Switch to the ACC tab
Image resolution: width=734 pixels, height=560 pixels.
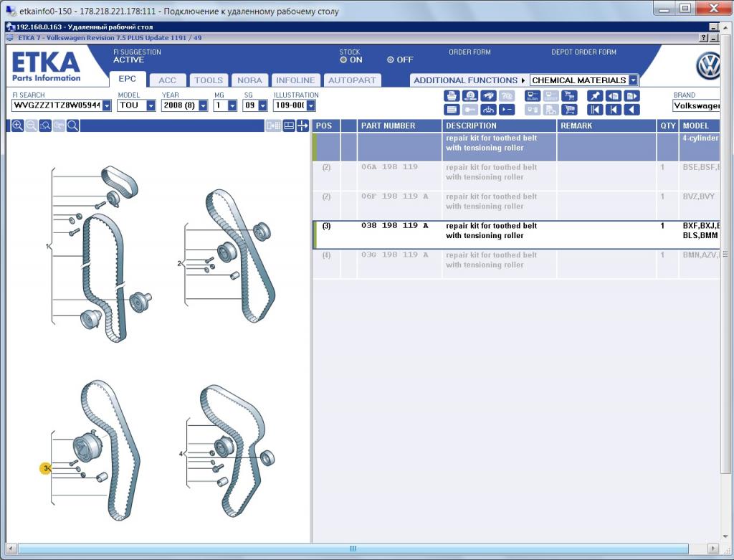(167, 80)
